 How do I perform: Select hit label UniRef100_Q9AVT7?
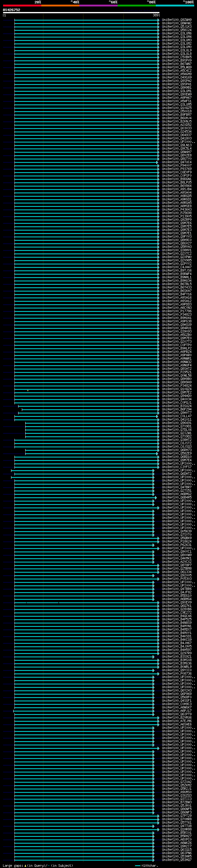point(177,412)
